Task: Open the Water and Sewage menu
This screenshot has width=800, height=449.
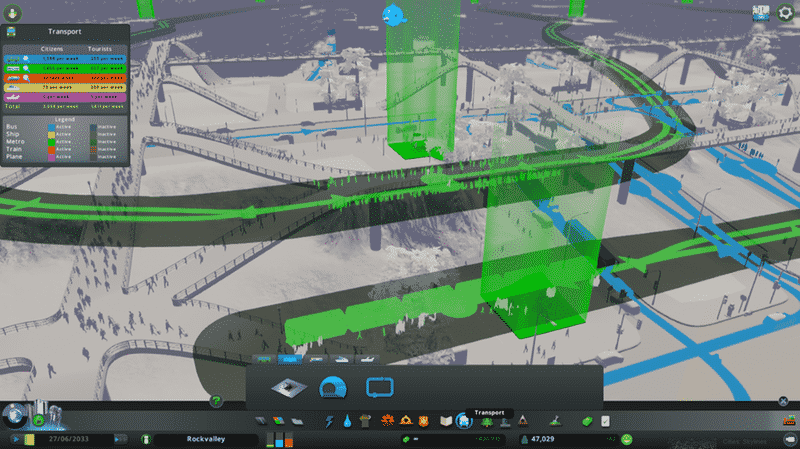Action: point(347,421)
